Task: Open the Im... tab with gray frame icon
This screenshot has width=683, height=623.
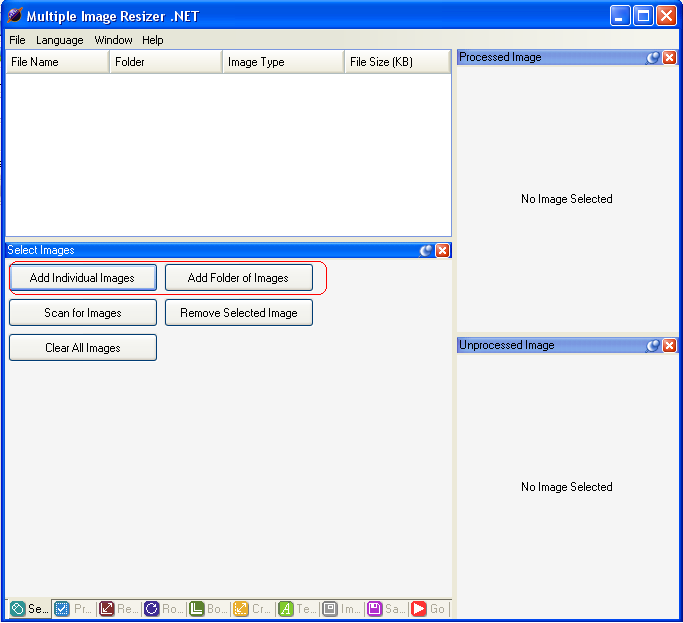Action: [x=342, y=608]
